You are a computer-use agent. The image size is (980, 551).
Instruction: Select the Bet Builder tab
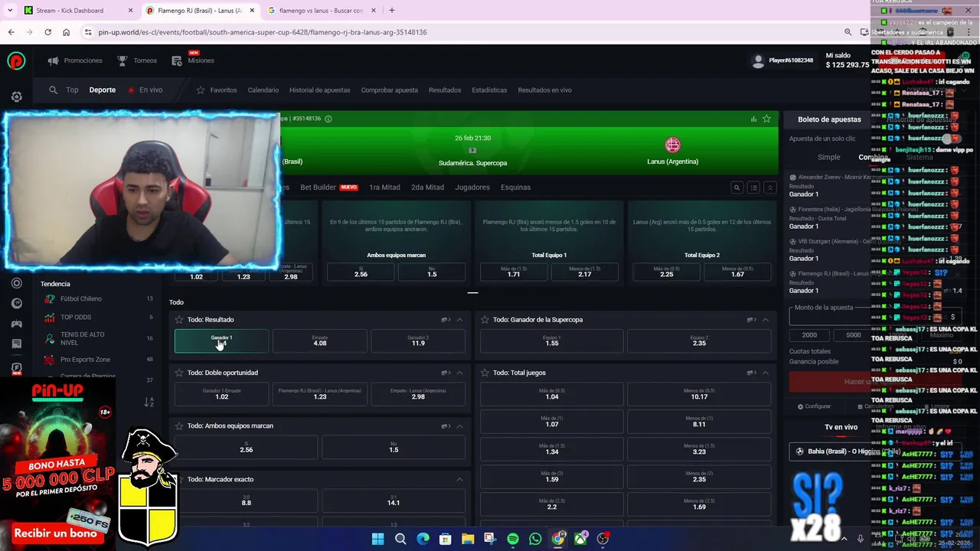click(x=328, y=187)
